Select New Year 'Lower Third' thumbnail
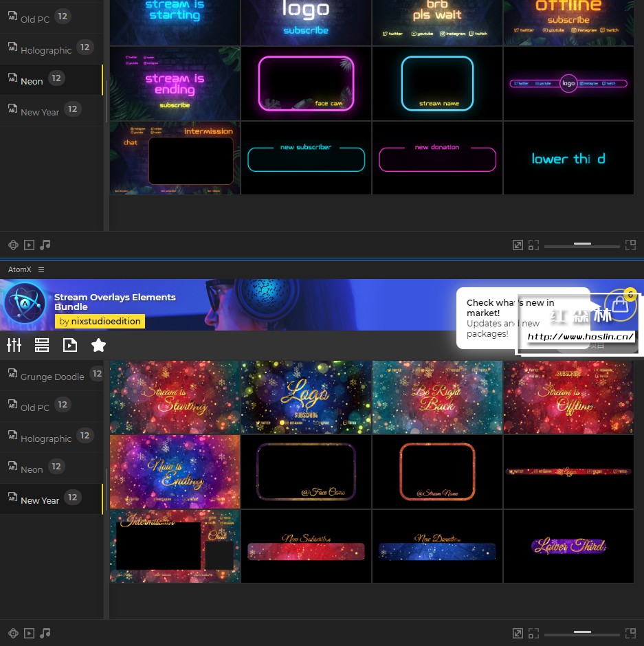Screen dimensions: 644x646 [x=568, y=546]
